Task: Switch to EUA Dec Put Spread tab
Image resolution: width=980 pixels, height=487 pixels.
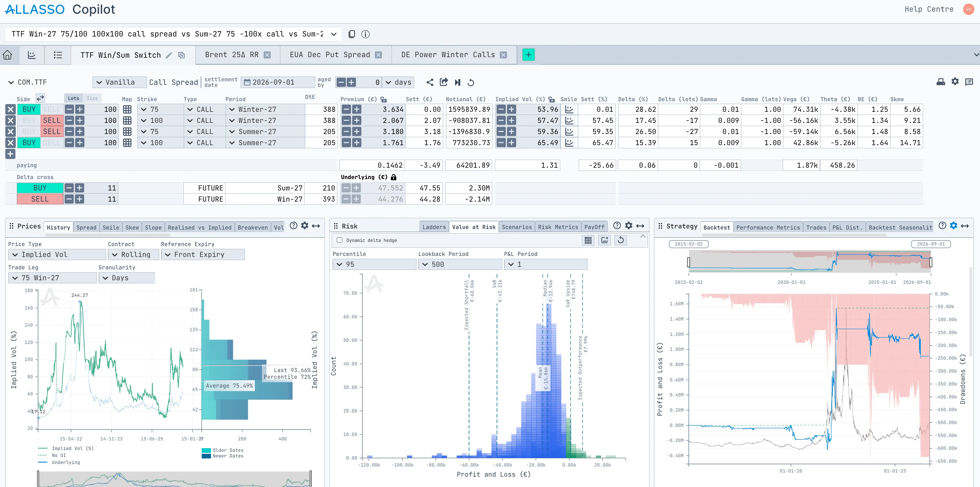Action: [x=330, y=55]
